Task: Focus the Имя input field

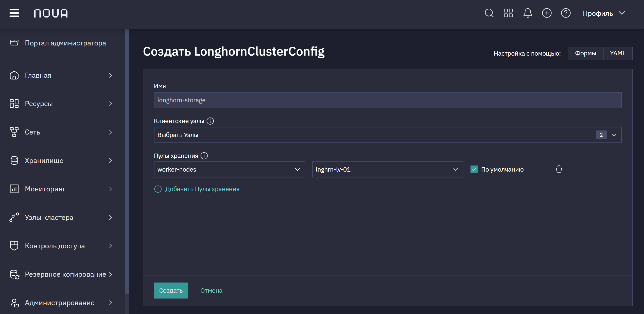Action: coord(388,100)
